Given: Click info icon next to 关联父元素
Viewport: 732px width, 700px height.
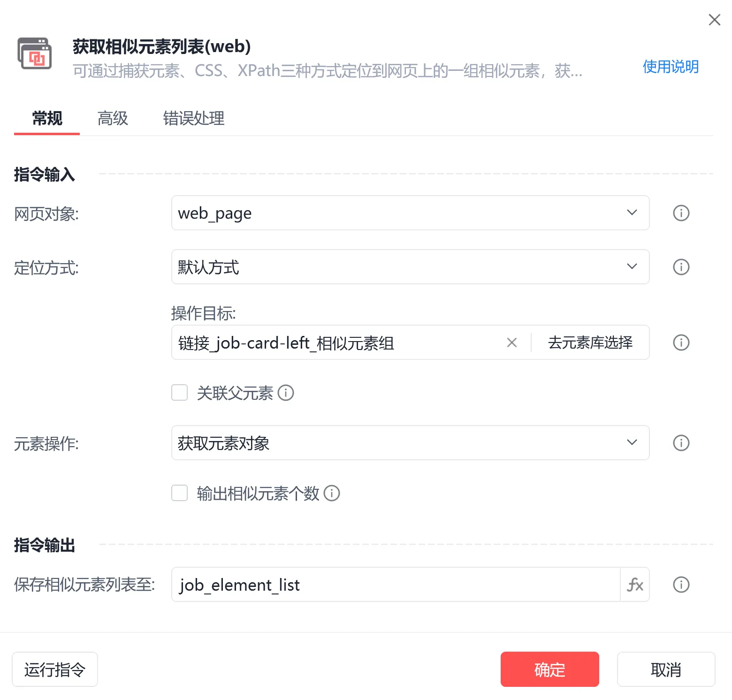Looking at the screenshot, I should click(x=286, y=393).
